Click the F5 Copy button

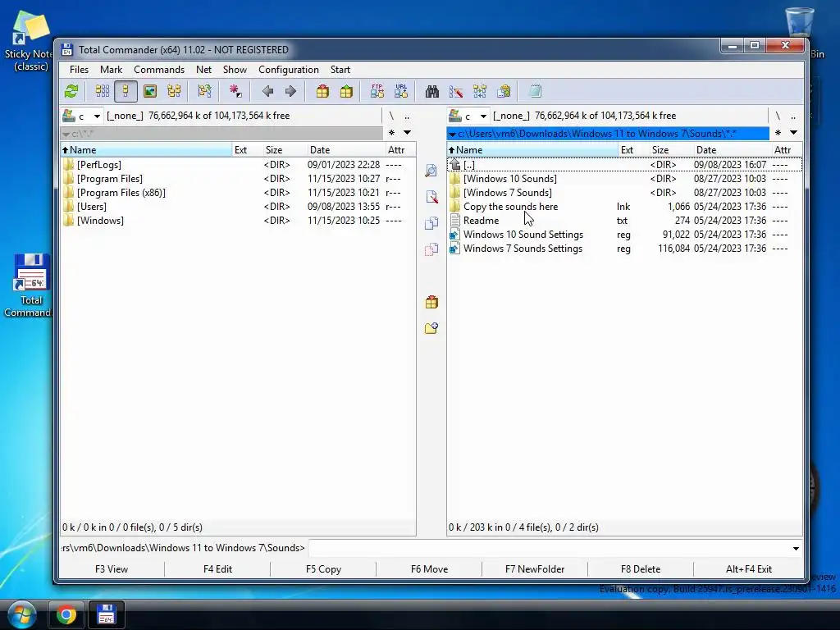pos(323,569)
